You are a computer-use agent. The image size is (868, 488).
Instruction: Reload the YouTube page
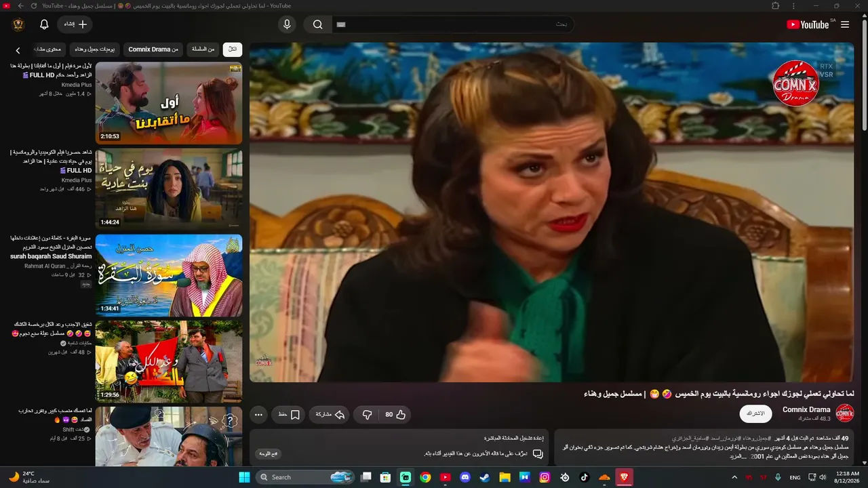click(34, 6)
